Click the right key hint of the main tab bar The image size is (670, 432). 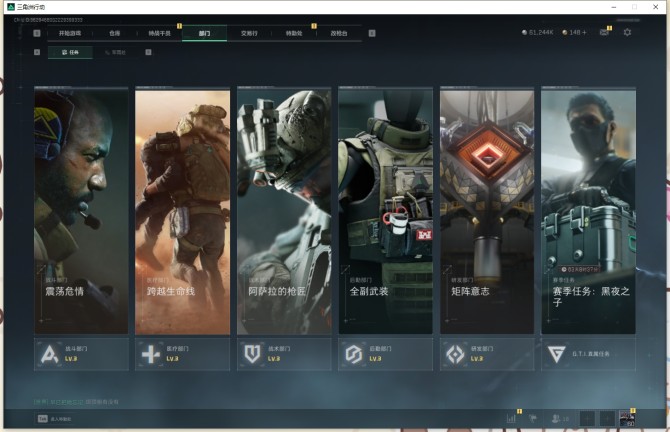pyautogui.click(x=372, y=33)
